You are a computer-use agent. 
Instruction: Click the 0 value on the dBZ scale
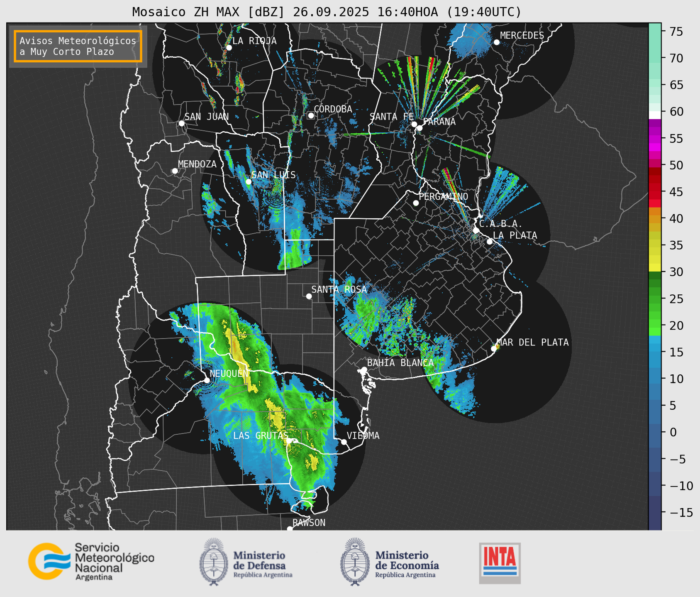click(x=673, y=433)
